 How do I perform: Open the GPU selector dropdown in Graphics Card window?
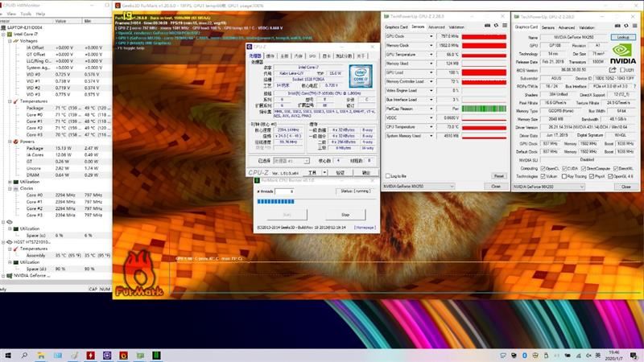coord(548,187)
